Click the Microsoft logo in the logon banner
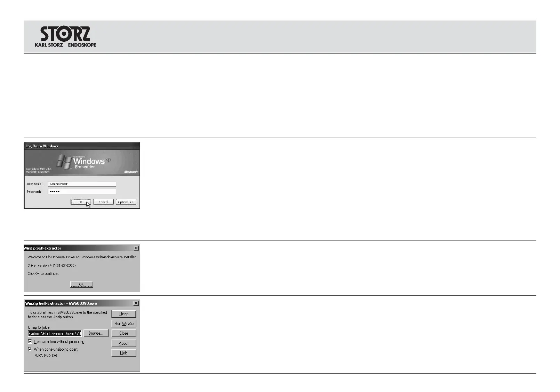Screen dimensions: 560x392 coord(131,172)
